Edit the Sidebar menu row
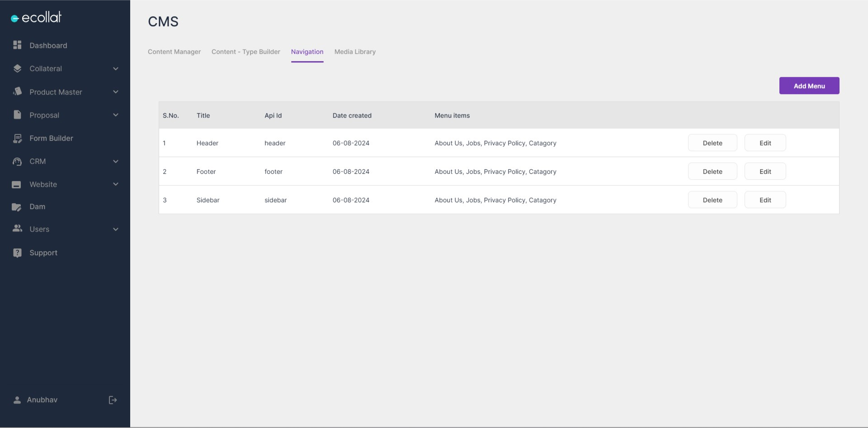Screen dimensions: 868x428 coord(765,200)
